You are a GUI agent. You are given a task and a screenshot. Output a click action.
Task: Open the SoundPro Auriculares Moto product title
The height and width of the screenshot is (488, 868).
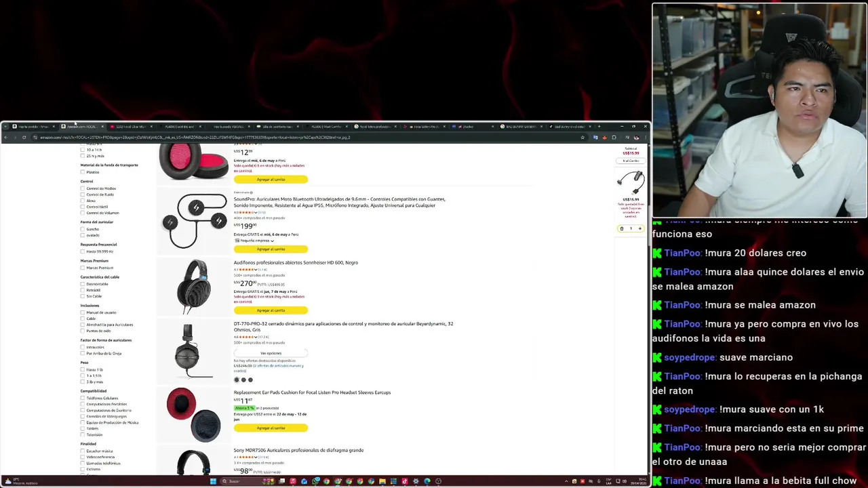click(x=339, y=202)
